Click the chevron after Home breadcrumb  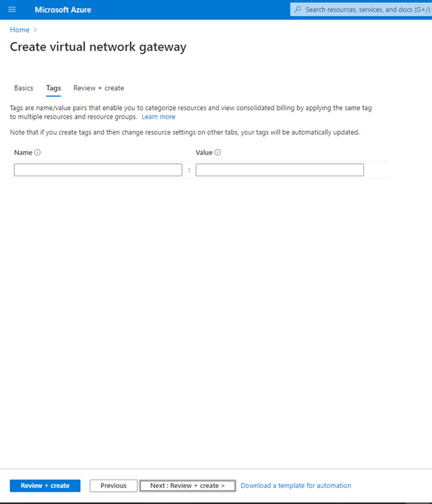click(x=35, y=30)
